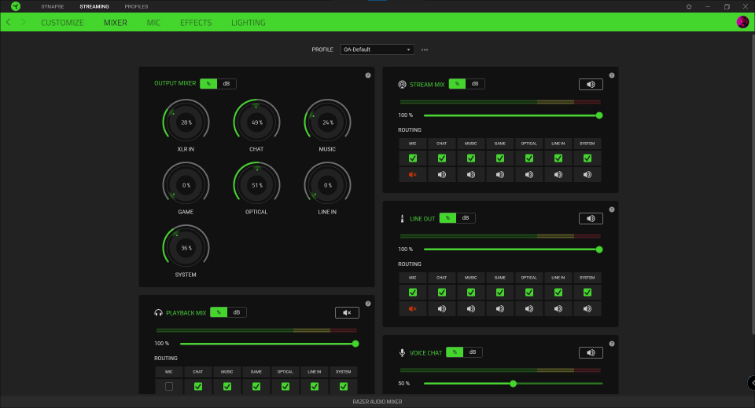Select STREAMING in top menu

point(94,7)
